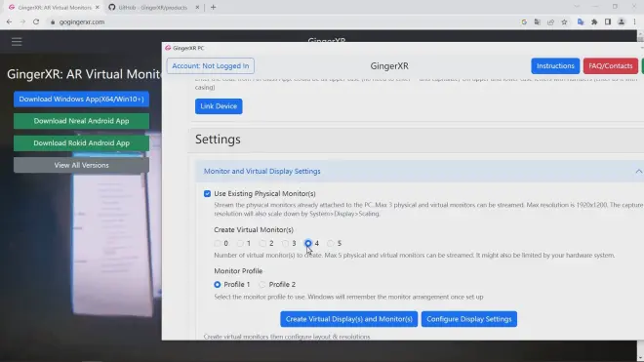Screen dimensions: 644x362
Task: Go back using browser back arrow
Action: [x=9, y=21]
